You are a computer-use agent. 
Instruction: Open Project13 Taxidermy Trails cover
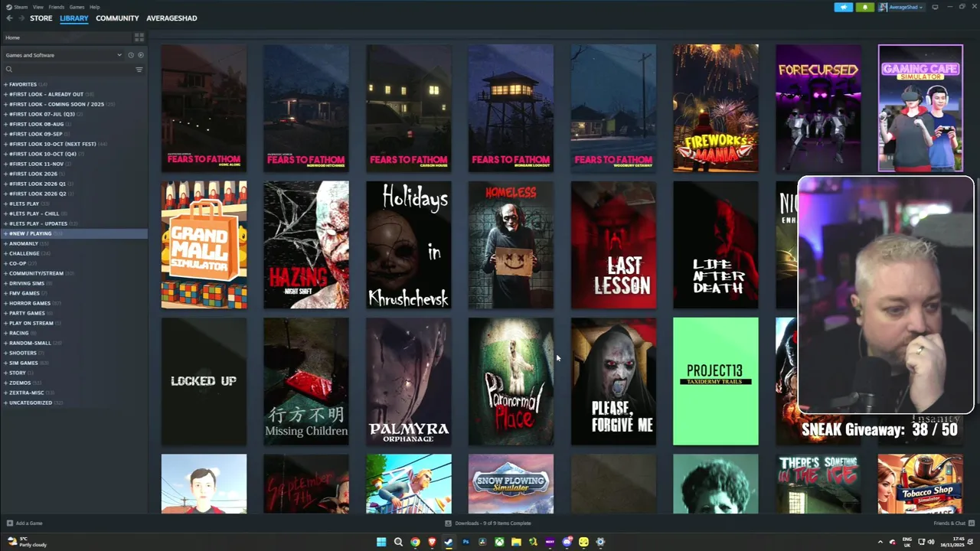pyautogui.click(x=716, y=381)
